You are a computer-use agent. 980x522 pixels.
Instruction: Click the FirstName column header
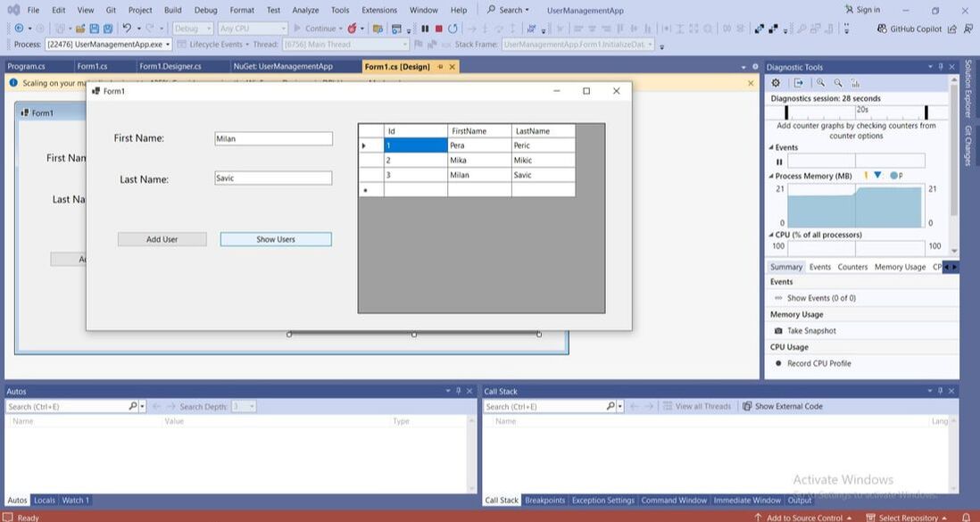[x=479, y=130]
